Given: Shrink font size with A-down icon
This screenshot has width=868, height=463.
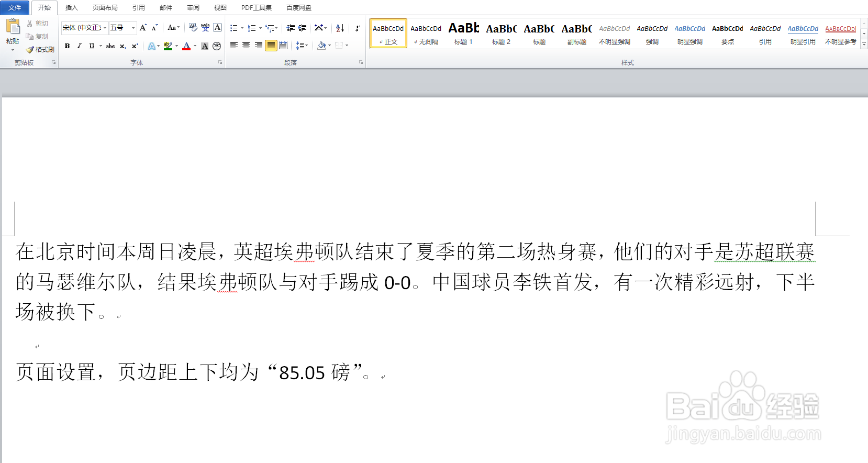Looking at the screenshot, I should point(154,28).
